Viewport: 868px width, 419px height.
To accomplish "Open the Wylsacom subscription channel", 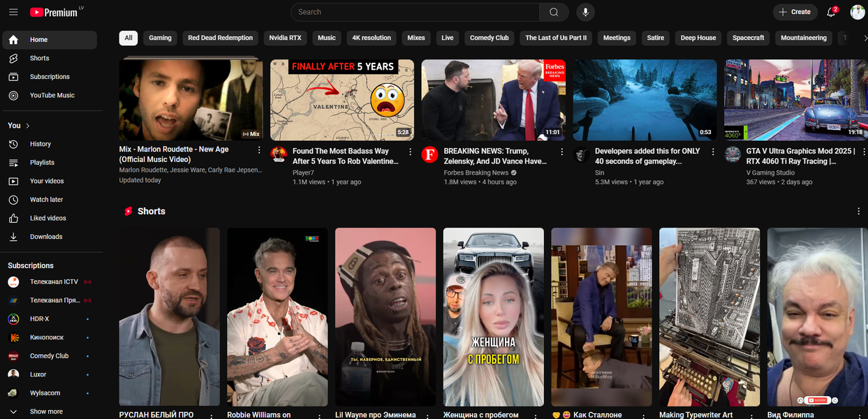I will (x=50, y=393).
